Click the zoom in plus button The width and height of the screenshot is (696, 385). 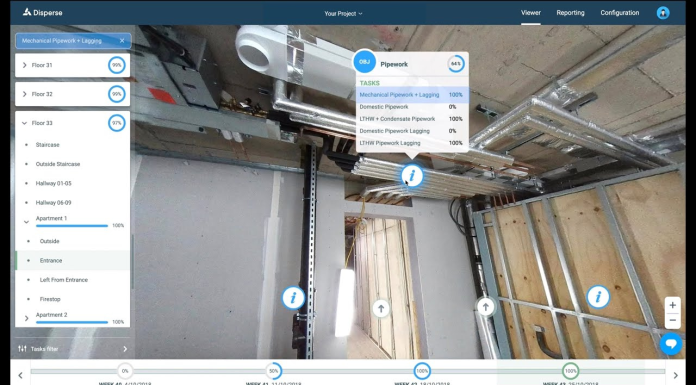(x=672, y=305)
